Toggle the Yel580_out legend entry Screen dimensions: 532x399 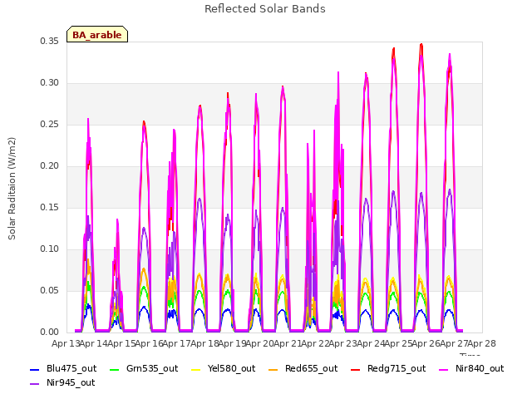point(224,368)
